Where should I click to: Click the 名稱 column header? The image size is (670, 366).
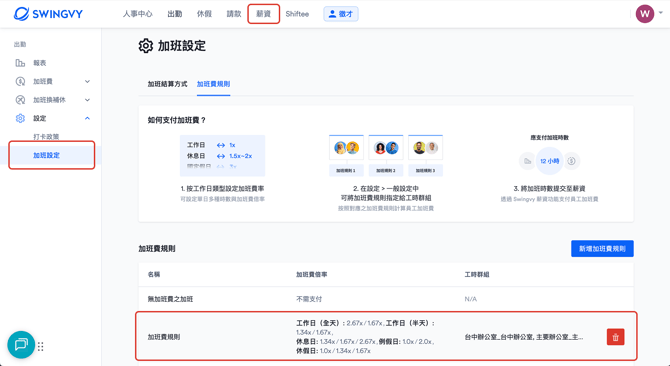click(x=154, y=275)
